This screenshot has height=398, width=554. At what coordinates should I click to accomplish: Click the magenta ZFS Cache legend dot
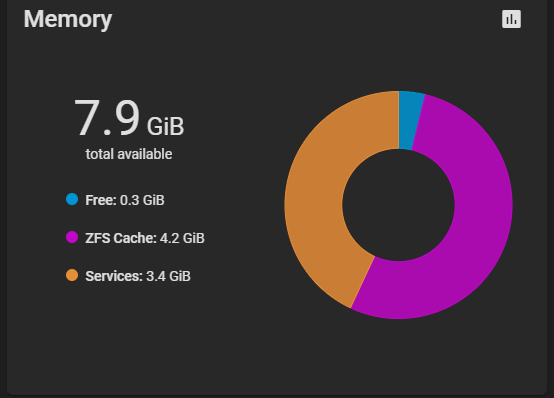click(x=72, y=237)
